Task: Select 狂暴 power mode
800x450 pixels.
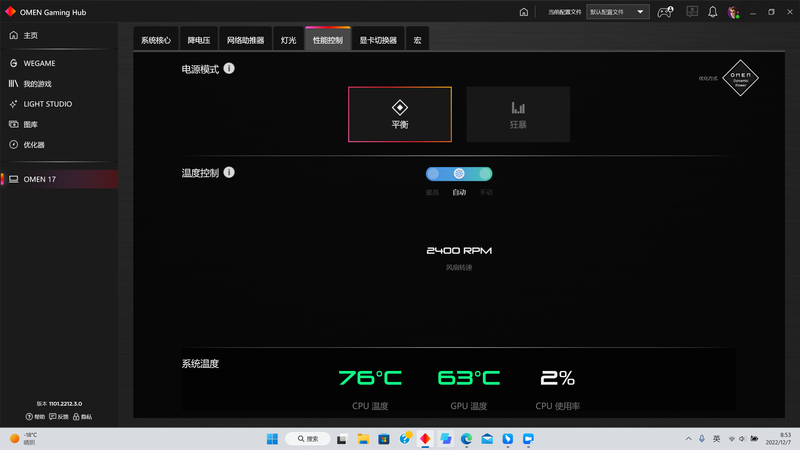Action: 518,114
